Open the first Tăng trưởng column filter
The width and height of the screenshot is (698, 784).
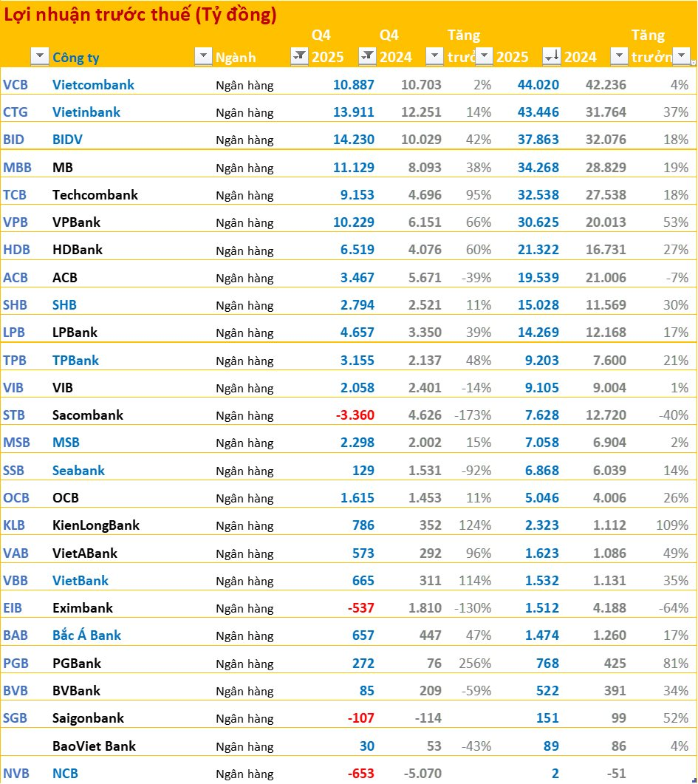pyautogui.click(x=484, y=57)
